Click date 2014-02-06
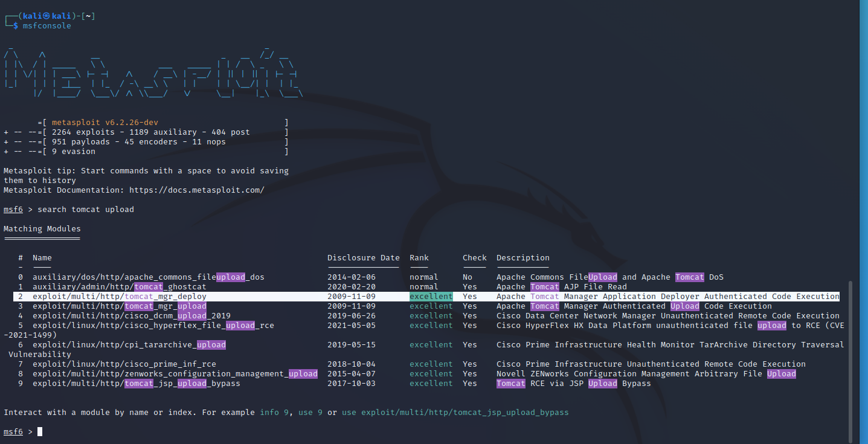This screenshot has height=444, width=868. (352, 277)
